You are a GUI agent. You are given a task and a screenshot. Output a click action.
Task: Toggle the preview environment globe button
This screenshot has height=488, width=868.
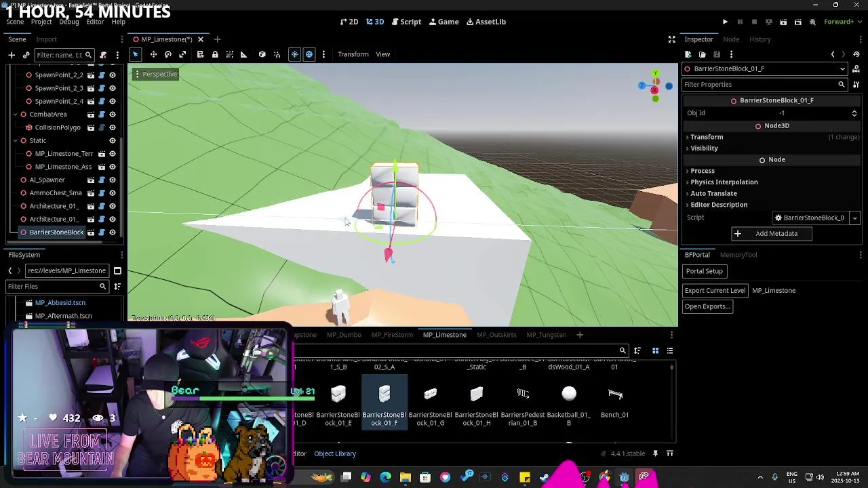coord(309,54)
